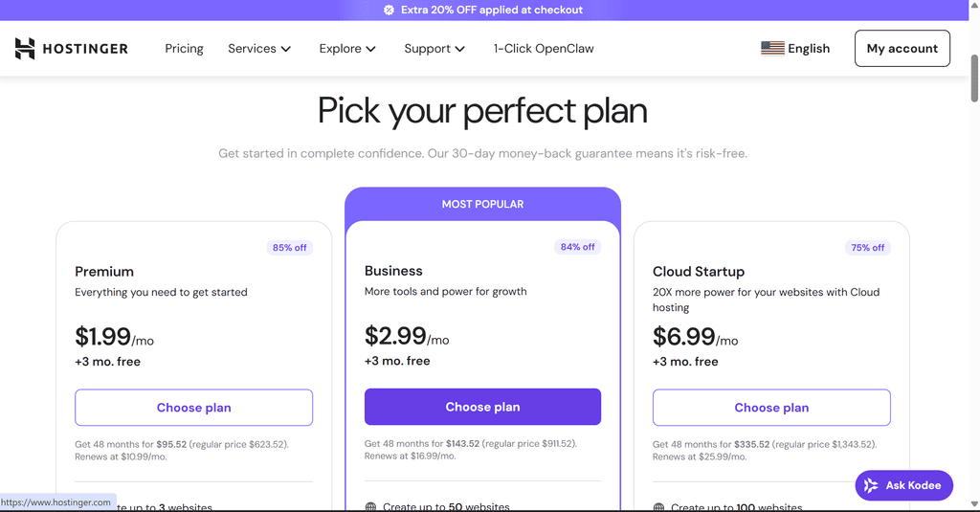This screenshot has height=512, width=980.
Task: Open 1-Click OpenClaw menu link
Action: pyautogui.click(x=544, y=49)
